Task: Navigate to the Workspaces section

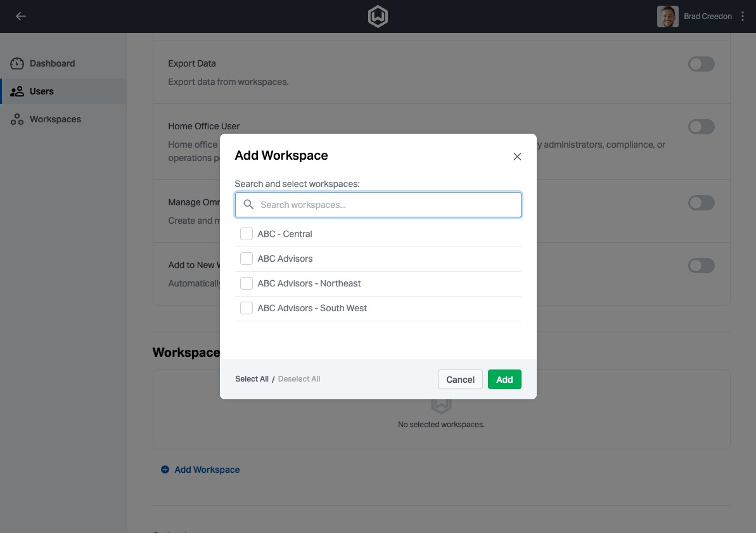Action: pyautogui.click(x=55, y=119)
